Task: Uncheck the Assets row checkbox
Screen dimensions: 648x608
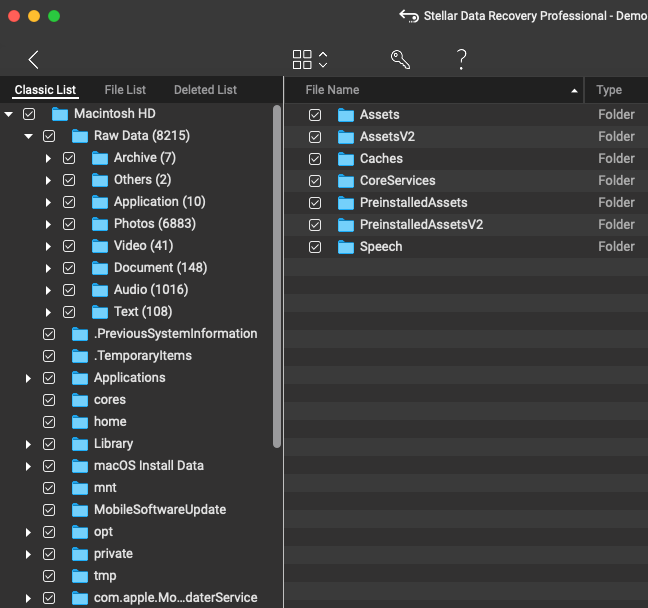Action: coord(315,115)
